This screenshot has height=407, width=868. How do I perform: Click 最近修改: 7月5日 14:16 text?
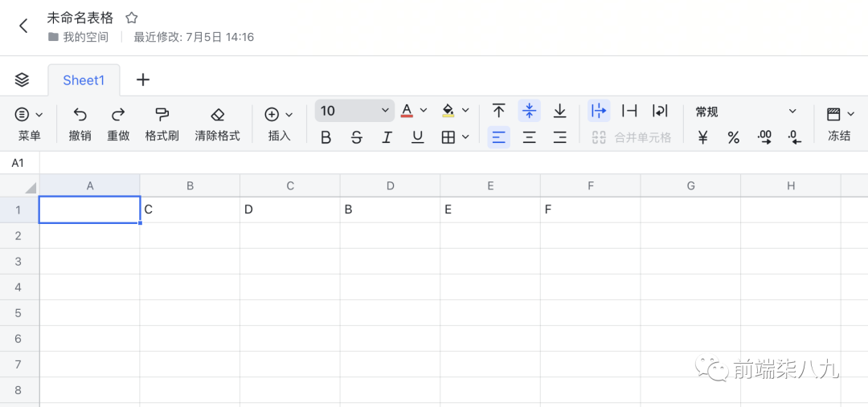click(194, 37)
